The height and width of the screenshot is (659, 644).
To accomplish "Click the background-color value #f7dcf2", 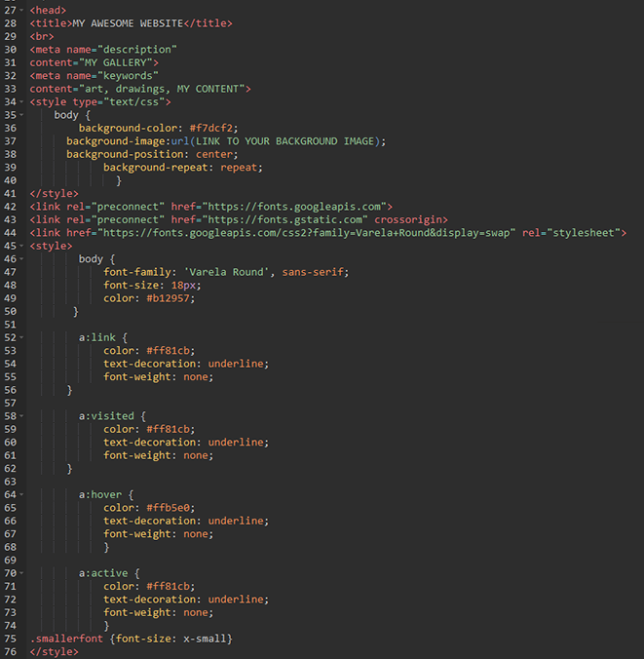I will click(210, 128).
